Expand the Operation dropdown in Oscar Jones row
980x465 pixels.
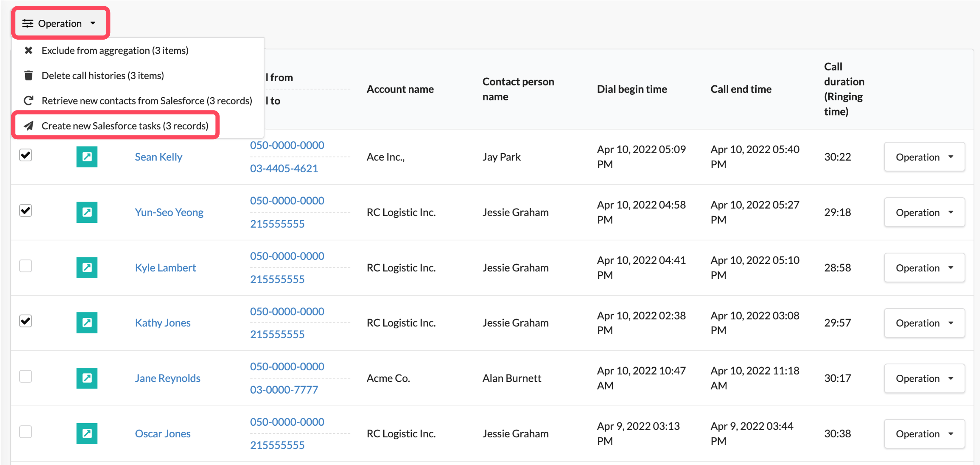925,434
